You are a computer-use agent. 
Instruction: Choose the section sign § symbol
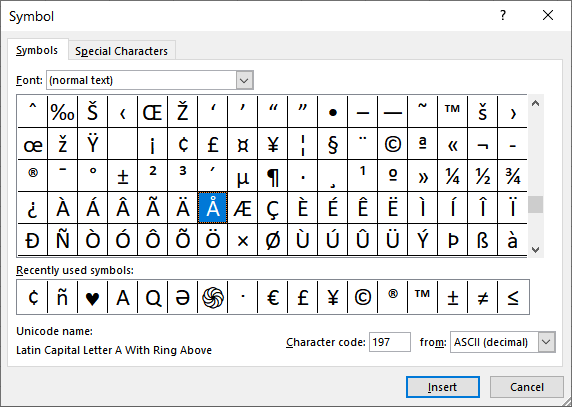[x=333, y=144]
